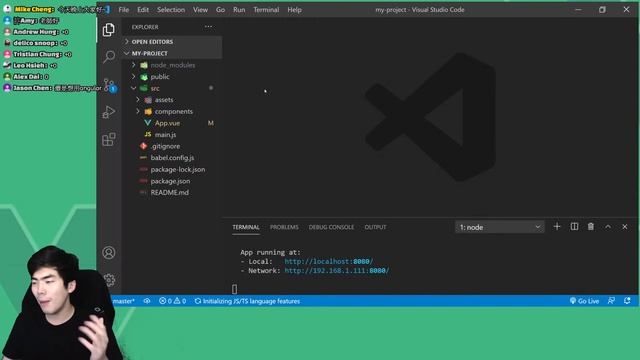
Task: Open the Run and Debug view icon
Action: (109, 112)
